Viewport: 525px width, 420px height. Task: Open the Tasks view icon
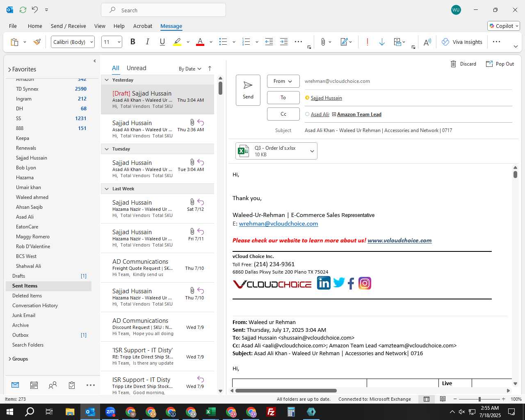click(x=72, y=385)
